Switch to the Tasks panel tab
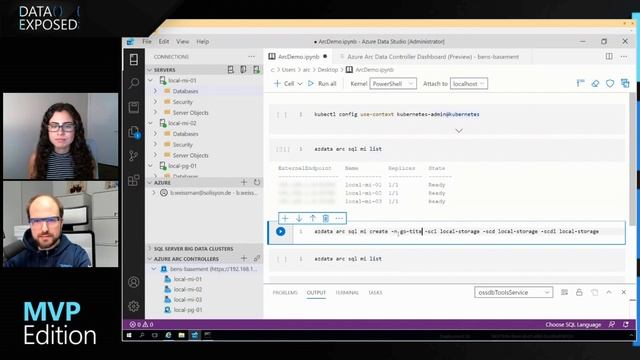640x360 pixels. coord(375,293)
